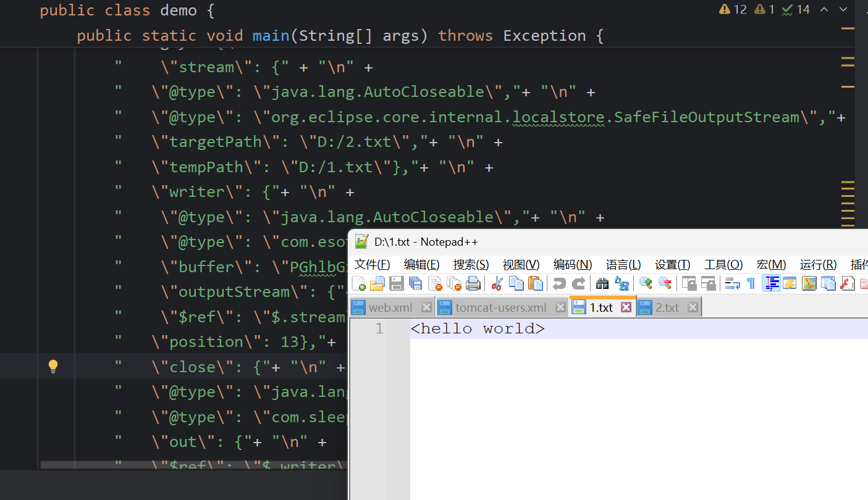
Task: Click 'demo' class name in IDE
Action: 179,10
